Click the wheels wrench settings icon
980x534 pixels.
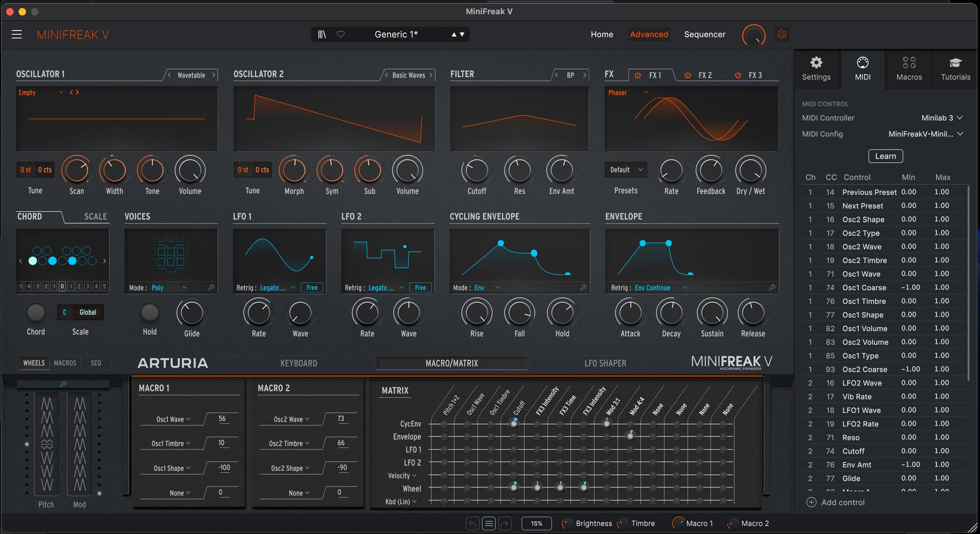tap(63, 383)
